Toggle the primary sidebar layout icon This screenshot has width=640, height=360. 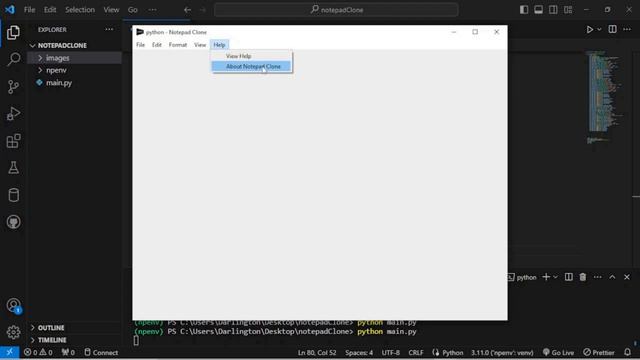pyautogui.click(x=524, y=10)
